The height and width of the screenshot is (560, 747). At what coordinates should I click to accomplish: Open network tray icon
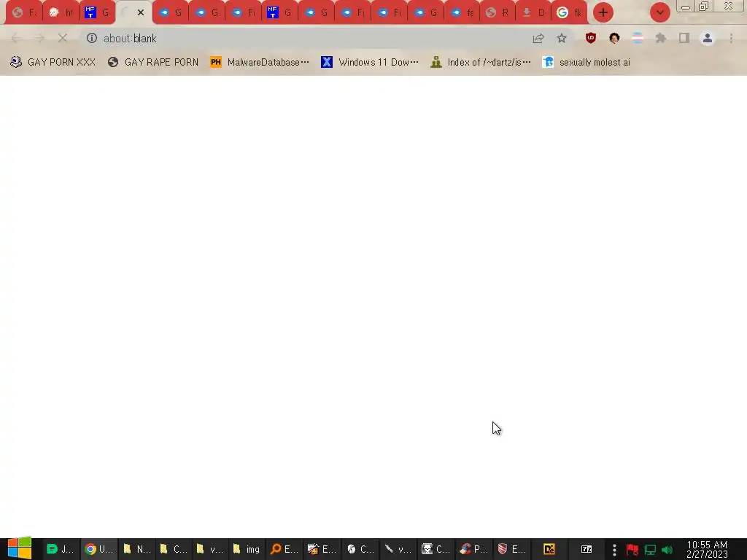(x=650, y=550)
